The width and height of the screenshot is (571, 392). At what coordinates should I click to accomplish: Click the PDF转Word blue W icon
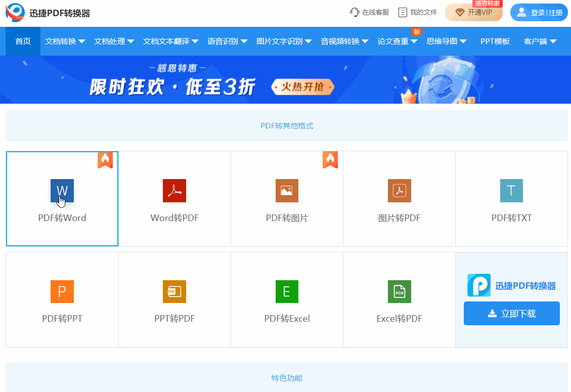[62, 191]
